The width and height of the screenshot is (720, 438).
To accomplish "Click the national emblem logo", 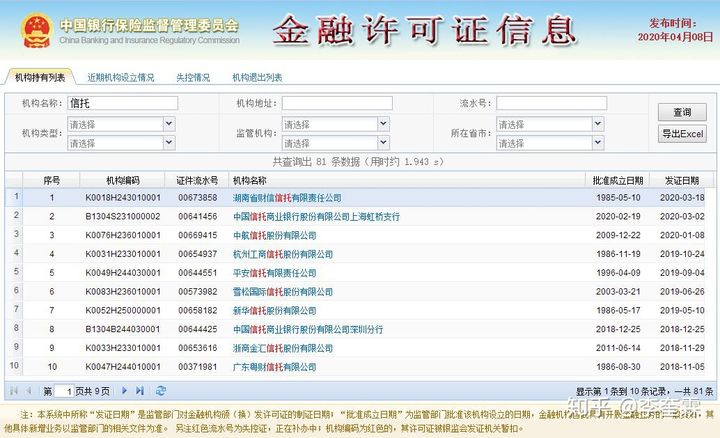I will point(37,30).
